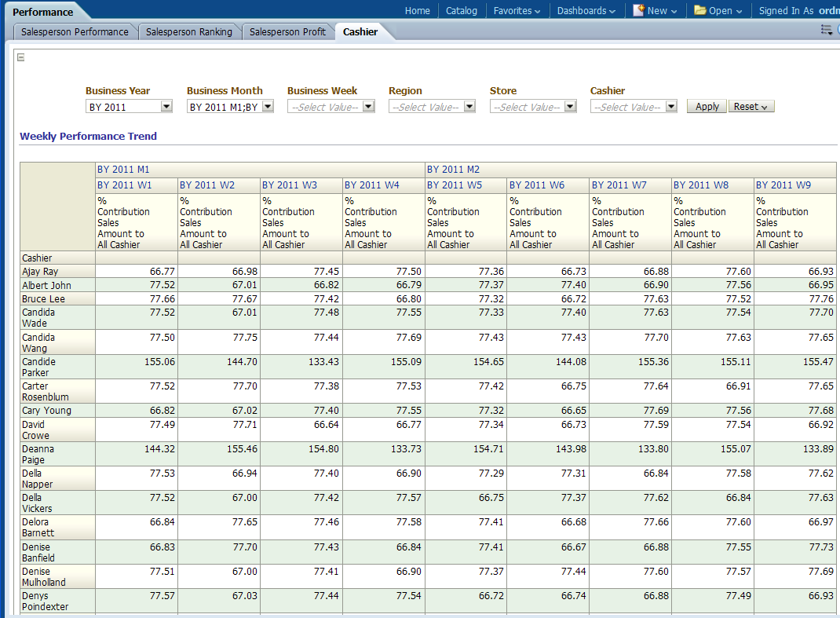Open the Cashier filter dropdown
The width and height of the screenshot is (840, 618).
[671, 107]
